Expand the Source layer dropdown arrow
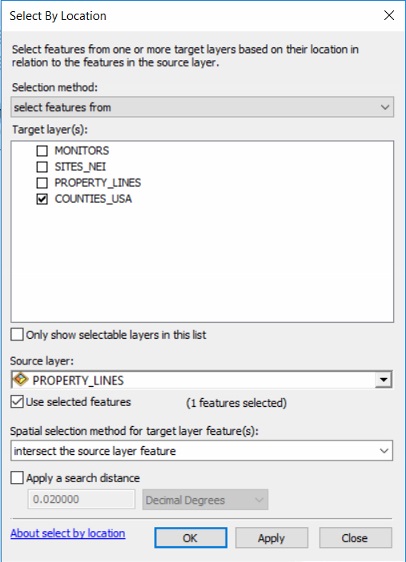406x562 pixels. pyautogui.click(x=383, y=380)
